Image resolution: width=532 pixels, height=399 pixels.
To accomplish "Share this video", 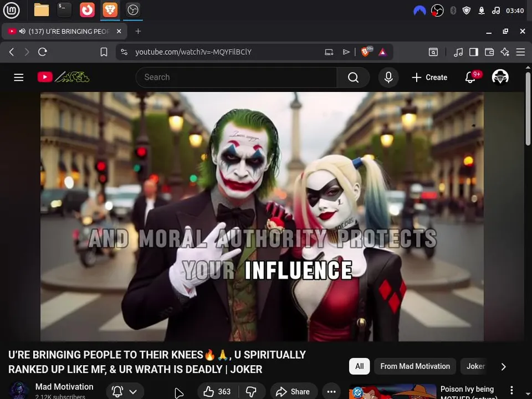I will click(x=294, y=392).
